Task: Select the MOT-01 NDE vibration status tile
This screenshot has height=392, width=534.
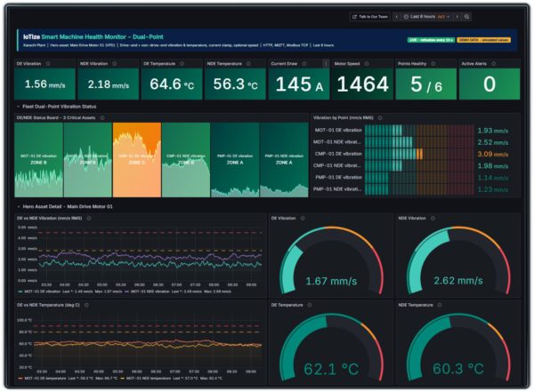Action: click(87, 160)
